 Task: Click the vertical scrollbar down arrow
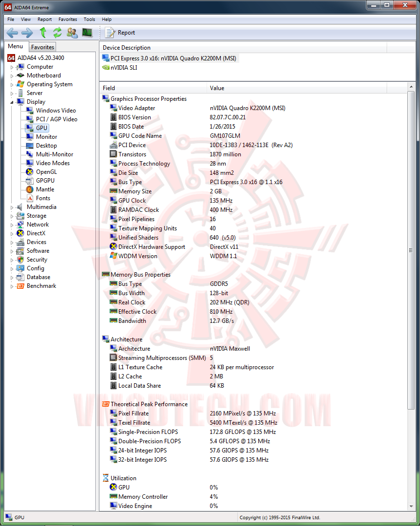pos(411,506)
